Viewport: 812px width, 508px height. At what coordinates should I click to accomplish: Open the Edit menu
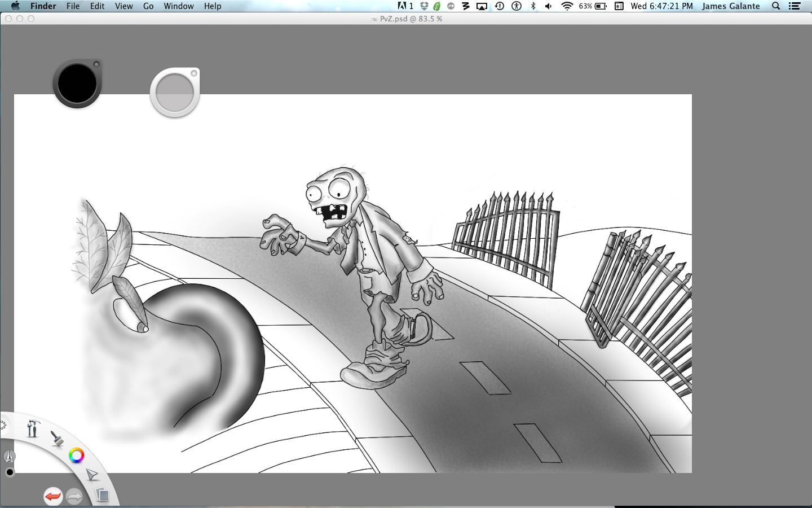click(98, 6)
